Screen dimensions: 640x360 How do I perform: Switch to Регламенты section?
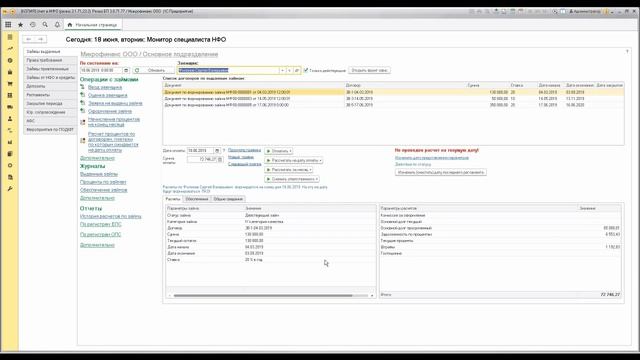[50, 95]
